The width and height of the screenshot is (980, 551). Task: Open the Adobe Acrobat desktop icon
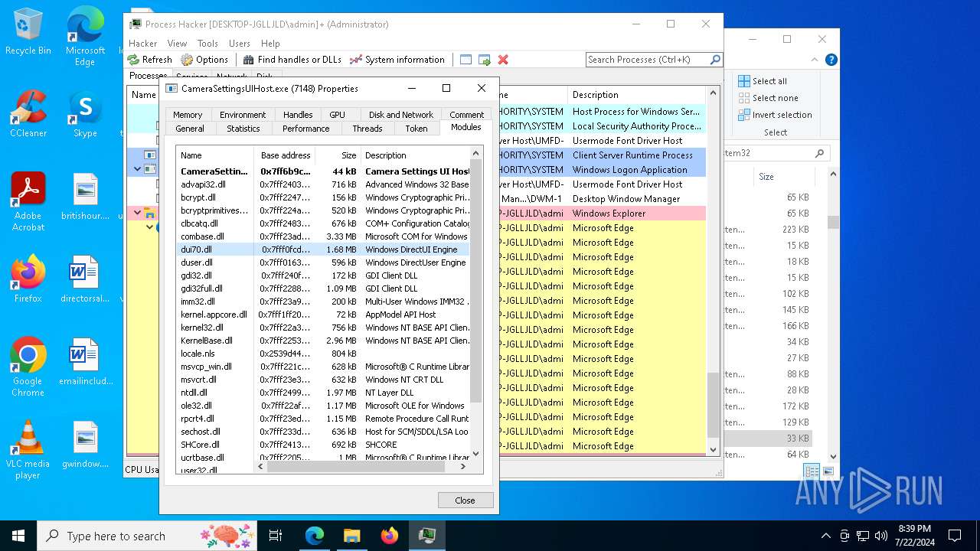click(28, 201)
